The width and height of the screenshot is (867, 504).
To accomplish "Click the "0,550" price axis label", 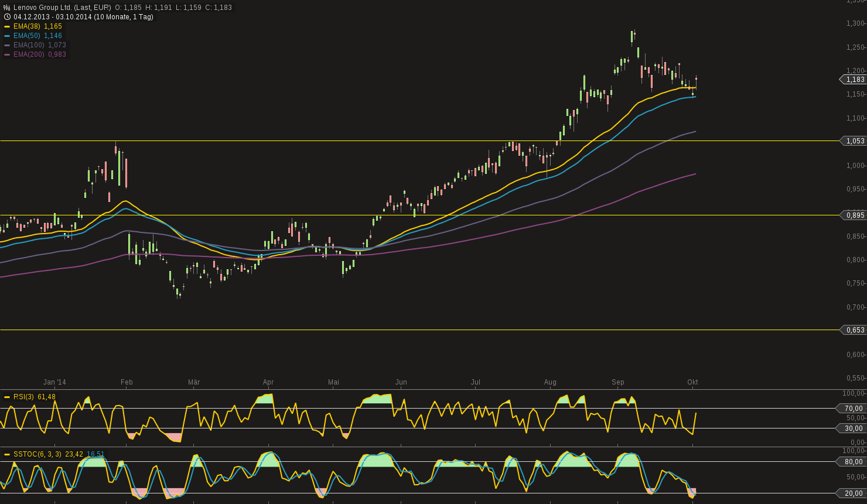I will click(x=856, y=378).
